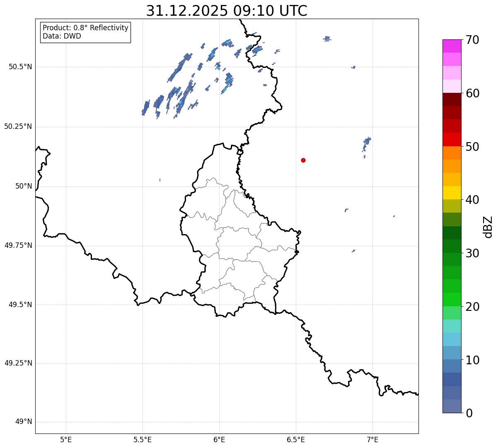Click the 49.75°N latitude label
498x448 pixels.
[x=18, y=245]
